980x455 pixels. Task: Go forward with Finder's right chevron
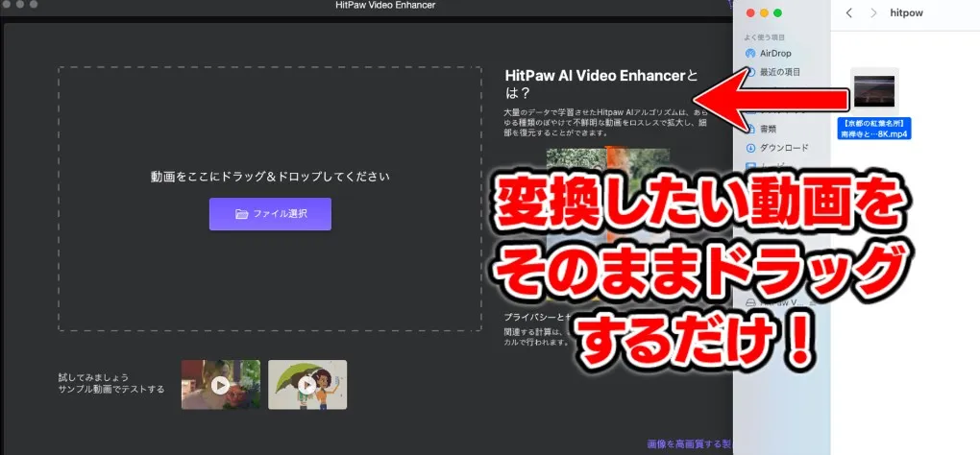[x=873, y=13]
